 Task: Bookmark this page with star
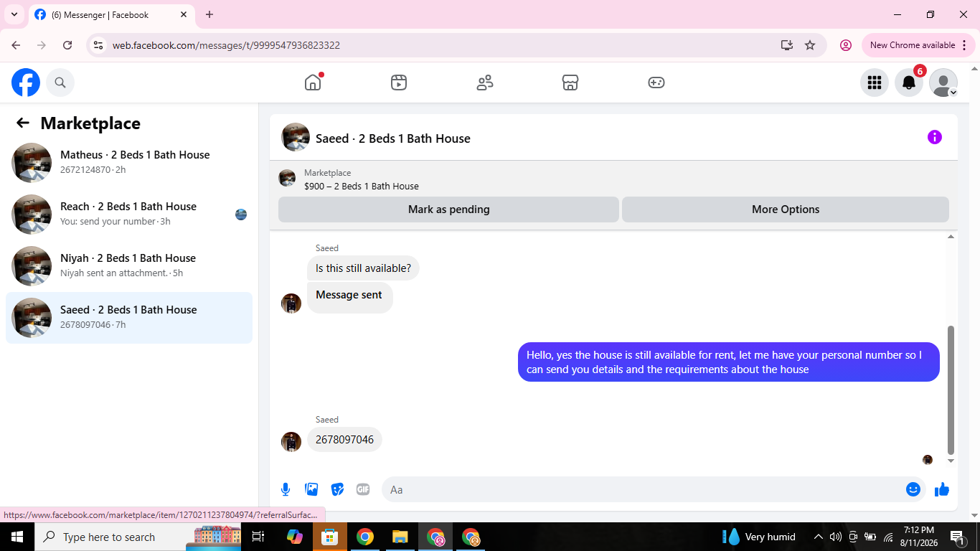[x=810, y=45]
